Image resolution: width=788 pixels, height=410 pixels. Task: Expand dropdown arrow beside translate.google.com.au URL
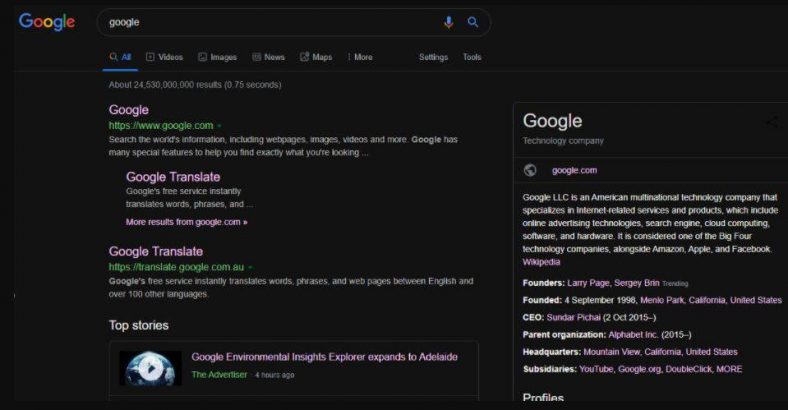click(250, 267)
